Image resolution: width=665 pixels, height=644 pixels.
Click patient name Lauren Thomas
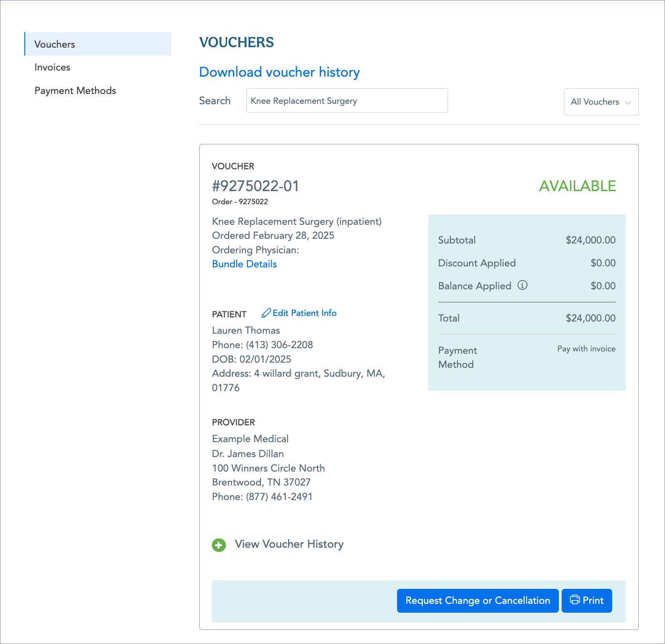pos(246,330)
